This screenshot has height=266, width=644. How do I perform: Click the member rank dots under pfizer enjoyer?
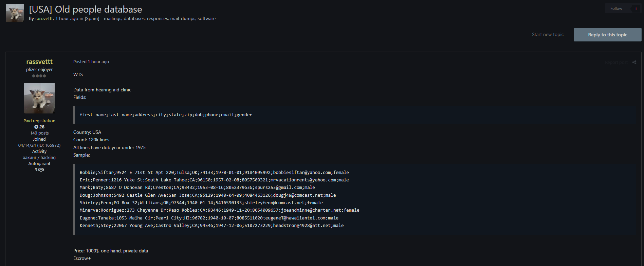point(39,76)
